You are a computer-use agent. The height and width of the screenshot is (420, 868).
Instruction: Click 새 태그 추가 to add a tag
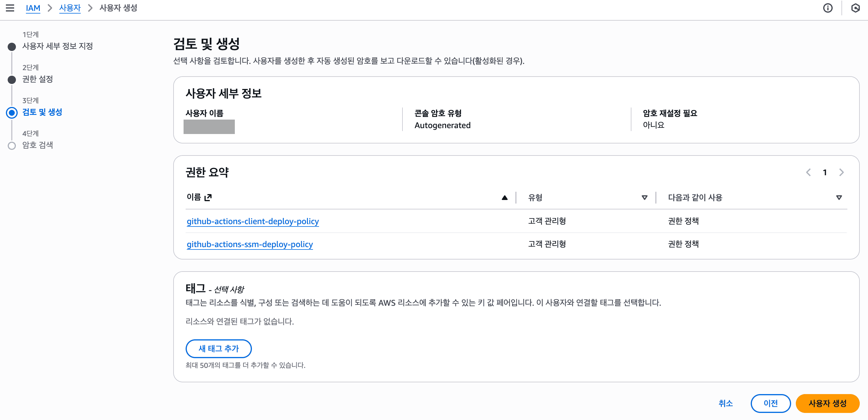click(218, 349)
